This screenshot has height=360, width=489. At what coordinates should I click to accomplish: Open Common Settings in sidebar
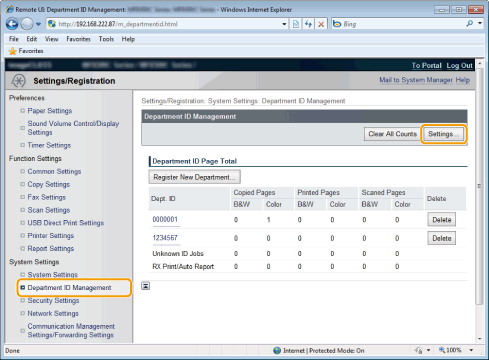coord(54,171)
